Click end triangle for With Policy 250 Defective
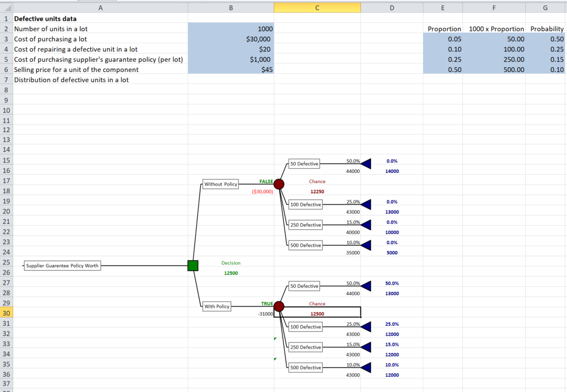 [x=366, y=347]
